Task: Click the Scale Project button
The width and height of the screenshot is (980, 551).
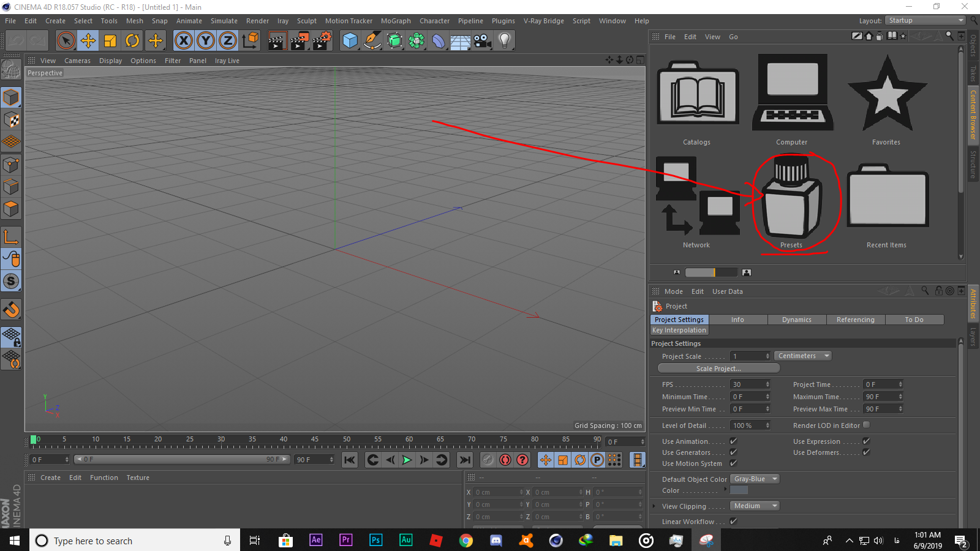Action: click(x=718, y=369)
